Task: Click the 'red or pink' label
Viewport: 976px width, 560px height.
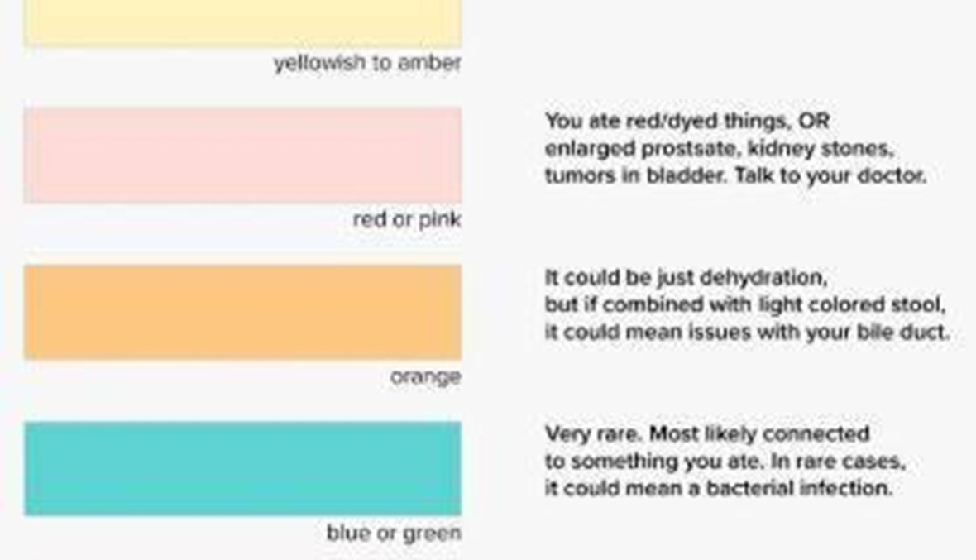Action: tap(406, 220)
